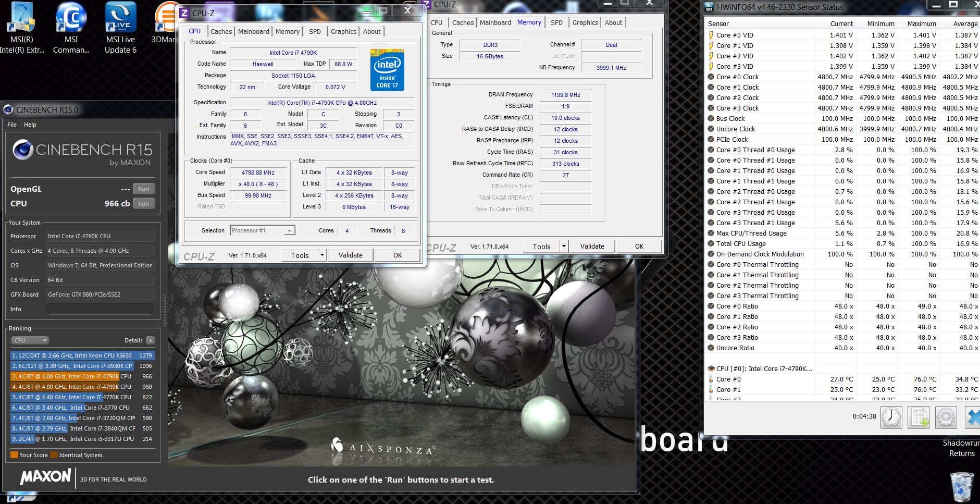
Task: Select Core #0 Thermal Throttling row in HWiNFO
Action: (842, 264)
